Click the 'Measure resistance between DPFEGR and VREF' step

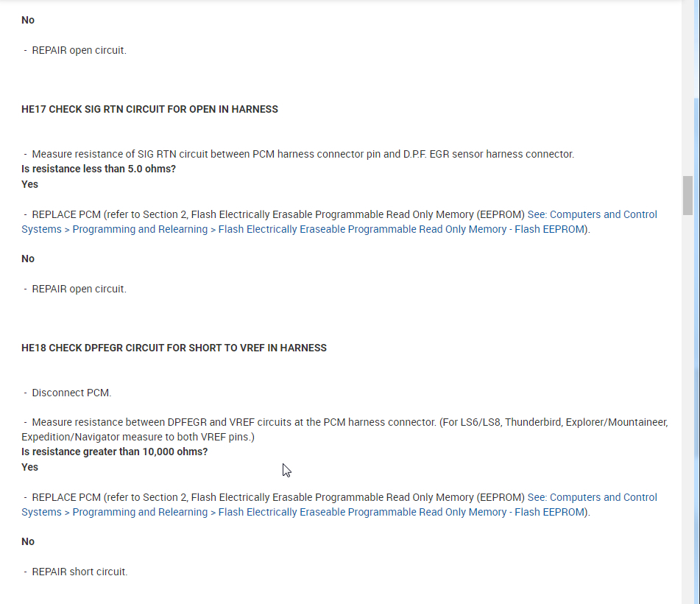pos(346,422)
